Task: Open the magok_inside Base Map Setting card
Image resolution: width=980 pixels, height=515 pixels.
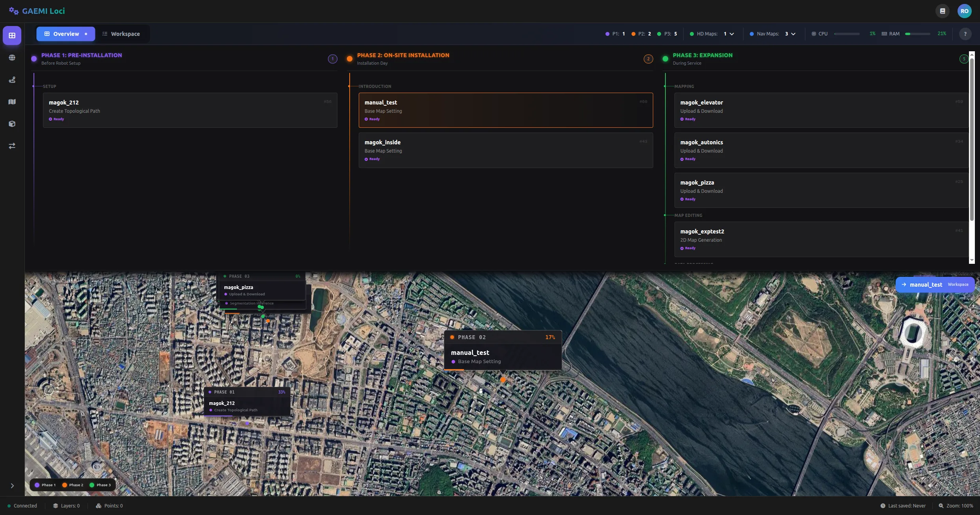Action: coord(505,150)
